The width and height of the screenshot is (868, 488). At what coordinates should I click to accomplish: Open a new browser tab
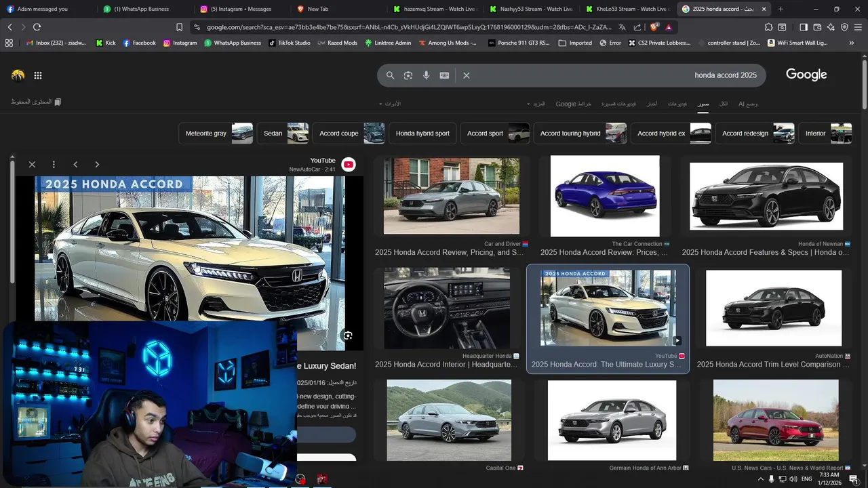(x=781, y=9)
